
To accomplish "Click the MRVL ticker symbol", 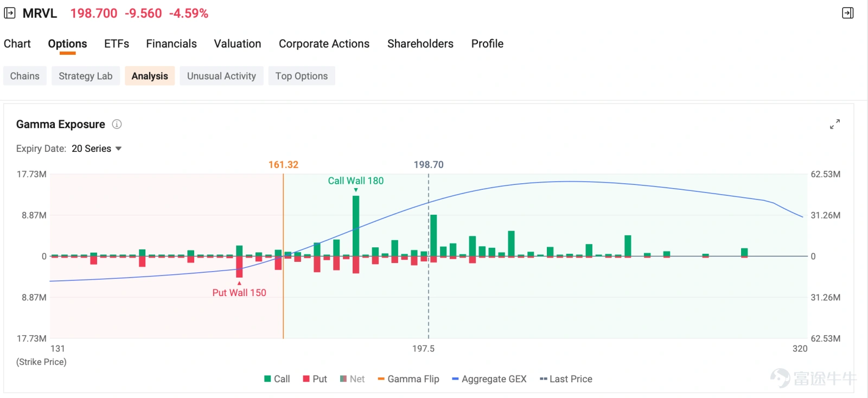I will (x=40, y=14).
